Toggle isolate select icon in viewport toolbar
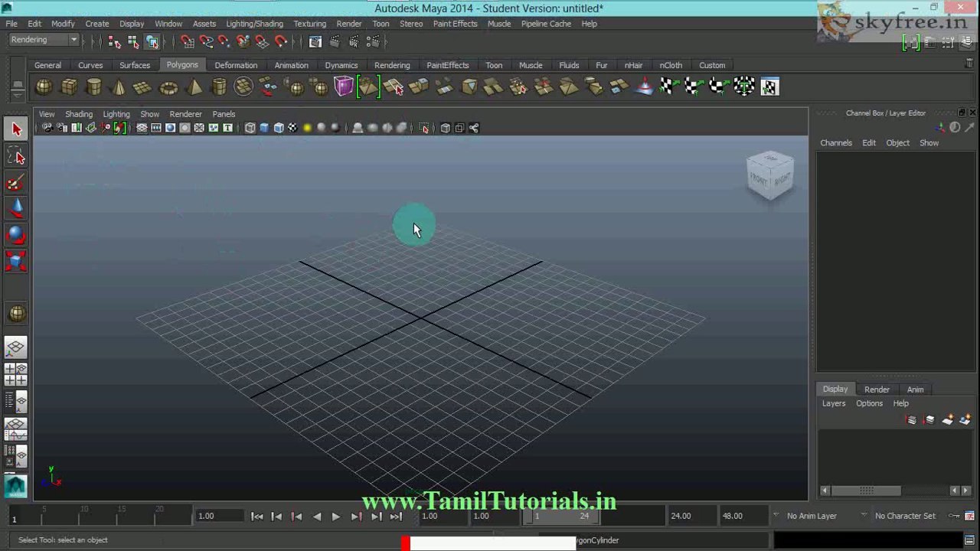The width and height of the screenshot is (980, 551). click(x=425, y=128)
